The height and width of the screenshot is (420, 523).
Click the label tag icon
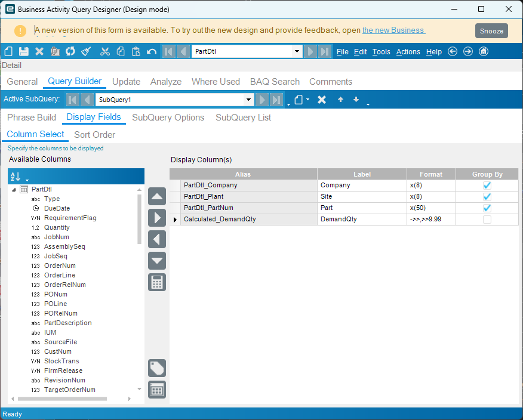(x=157, y=368)
